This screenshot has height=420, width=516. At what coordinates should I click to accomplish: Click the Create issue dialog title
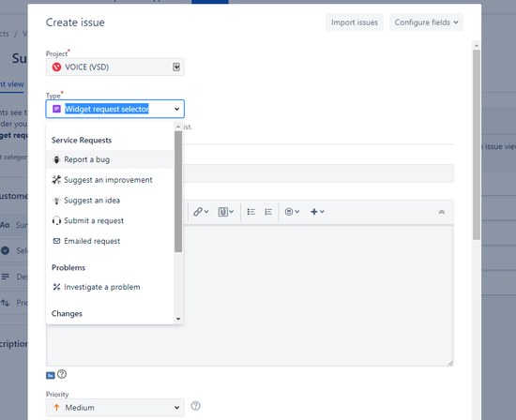(75, 22)
